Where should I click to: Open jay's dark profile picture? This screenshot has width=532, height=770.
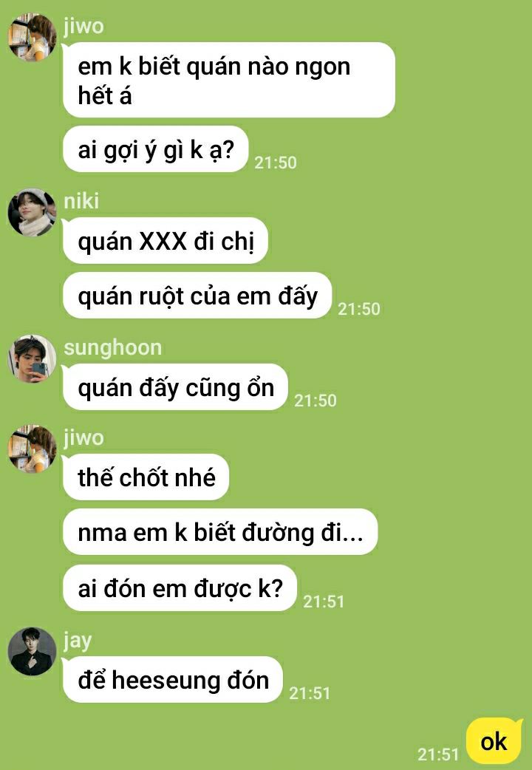(32, 652)
